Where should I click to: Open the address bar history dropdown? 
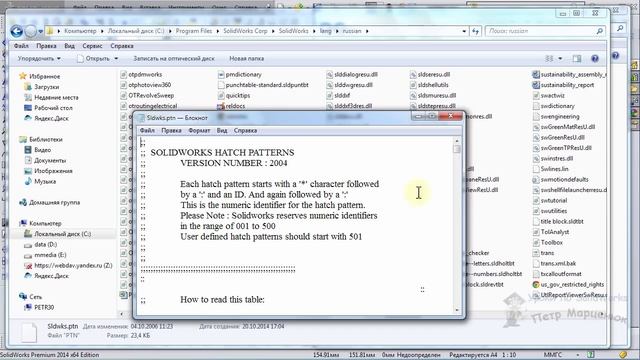pos(464,31)
